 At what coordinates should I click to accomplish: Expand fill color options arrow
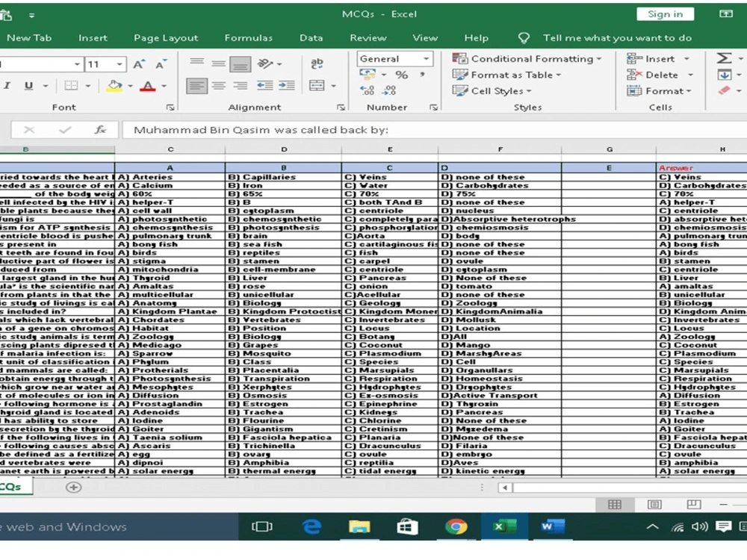130,86
